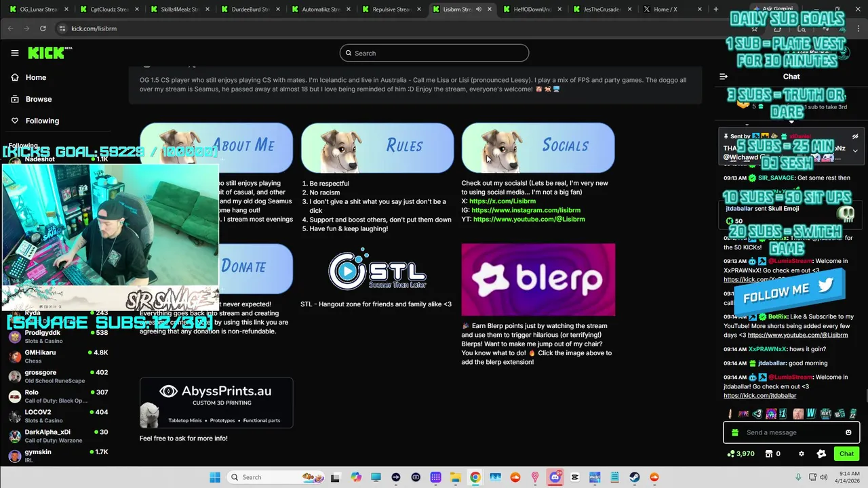Open the gift subs icon in chat box

click(x=735, y=432)
